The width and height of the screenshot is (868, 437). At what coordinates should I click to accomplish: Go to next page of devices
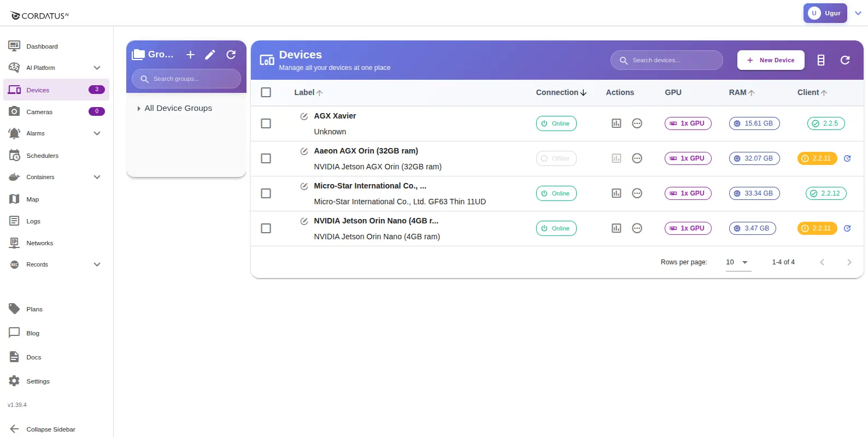[x=849, y=262]
